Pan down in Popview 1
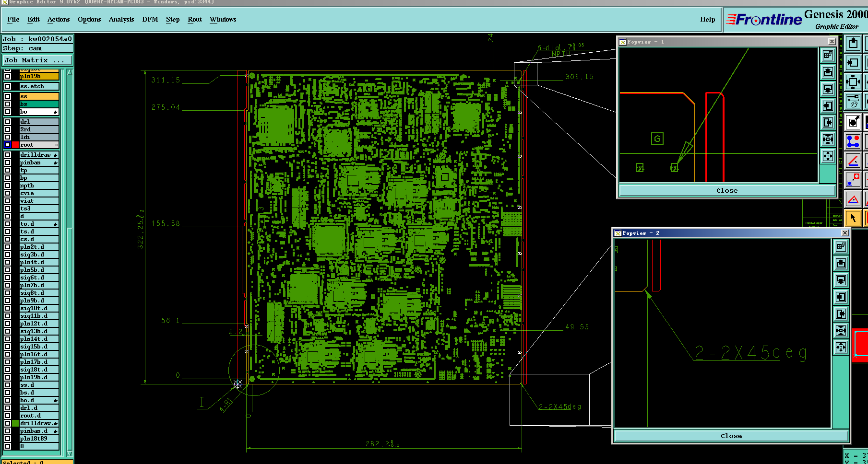This screenshot has height=464, width=868. click(828, 89)
